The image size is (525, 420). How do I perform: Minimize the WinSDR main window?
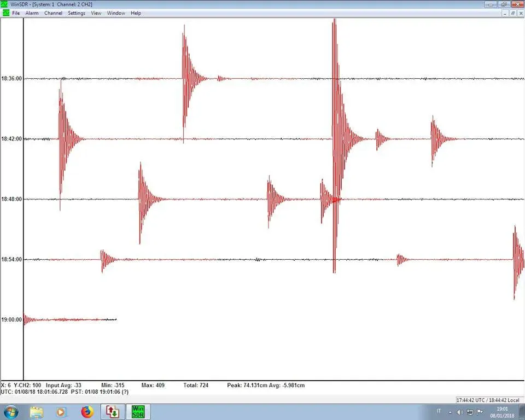491,4
